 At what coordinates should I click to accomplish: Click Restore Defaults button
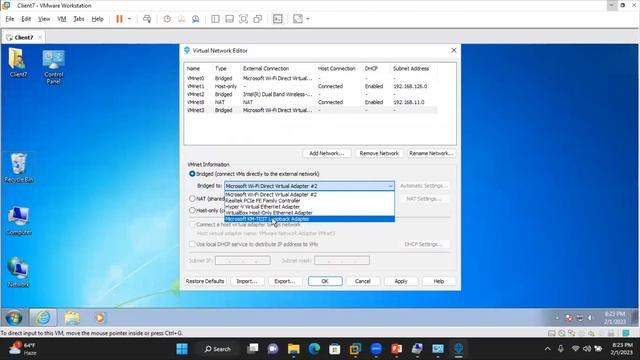click(x=205, y=281)
